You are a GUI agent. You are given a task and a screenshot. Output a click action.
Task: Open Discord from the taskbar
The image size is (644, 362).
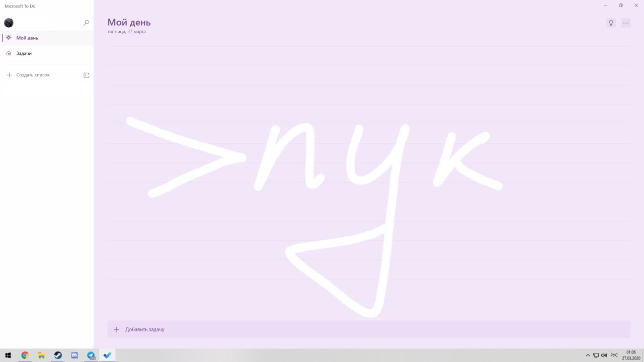click(74, 355)
